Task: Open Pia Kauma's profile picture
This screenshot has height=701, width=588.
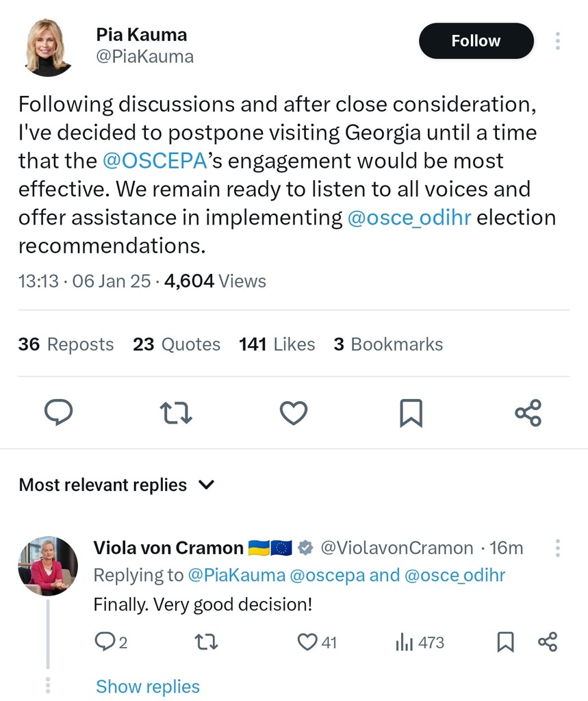Action: pyautogui.click(x=48, y=46)
